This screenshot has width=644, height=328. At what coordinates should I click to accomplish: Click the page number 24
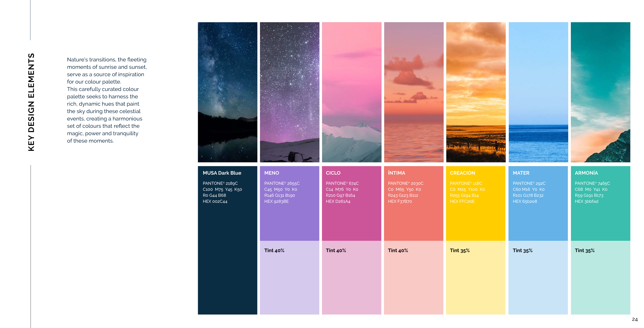tap(634, 320)
